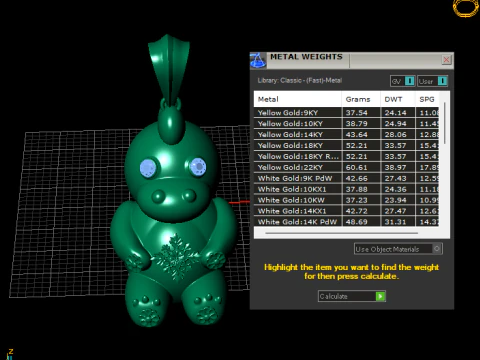The image size is (480, 360).
Task: Select the Yellow Gold:22KY row
Action: [x=346, y=167]
